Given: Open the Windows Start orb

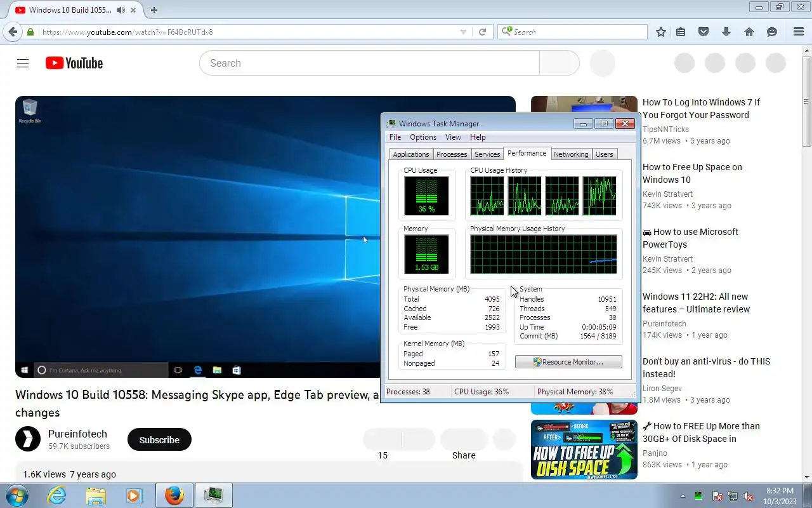Looking at the screenshot, I should 16,495.
